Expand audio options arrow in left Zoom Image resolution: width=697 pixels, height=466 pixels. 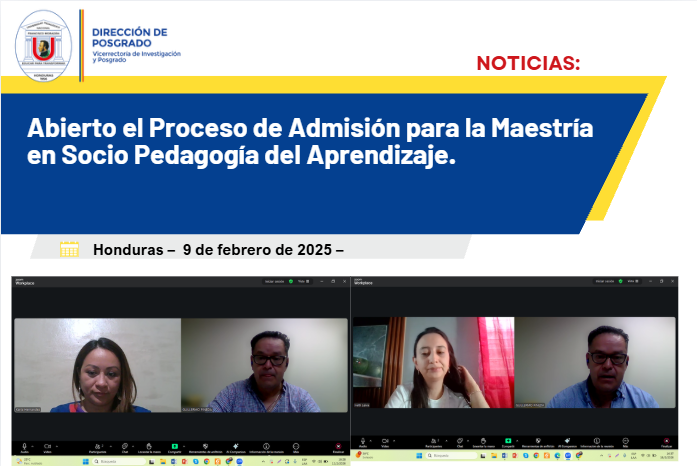coord(33,444)
